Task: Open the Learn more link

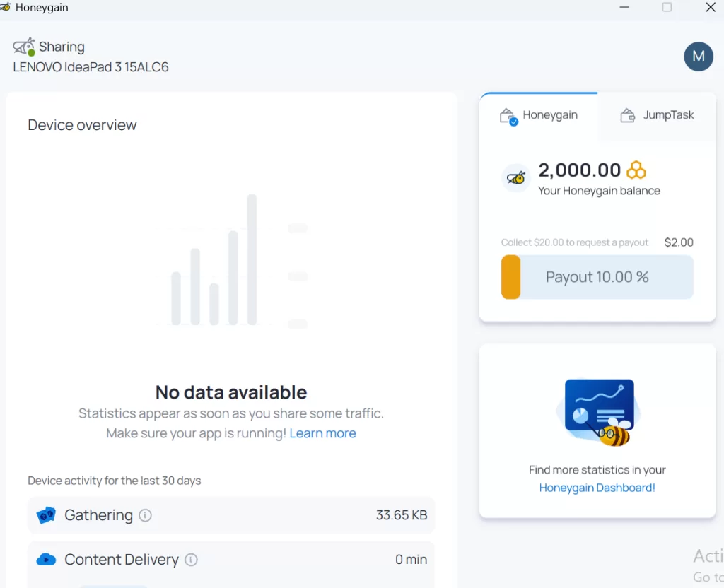Action: [322, 433]
